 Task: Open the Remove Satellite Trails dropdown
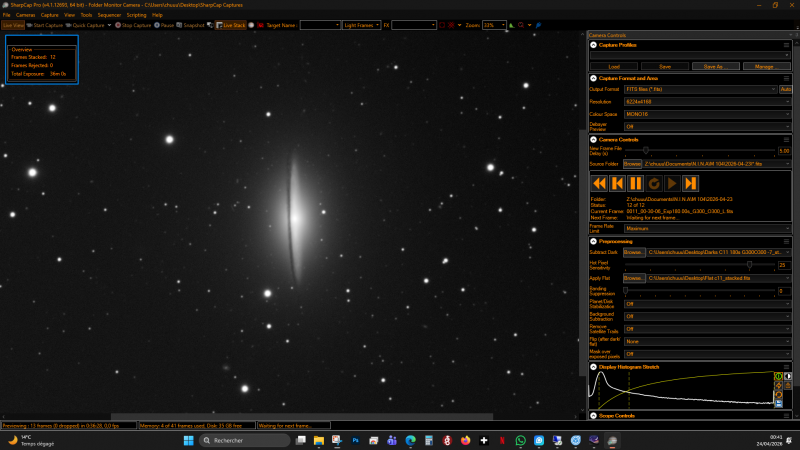coord(708,329)
